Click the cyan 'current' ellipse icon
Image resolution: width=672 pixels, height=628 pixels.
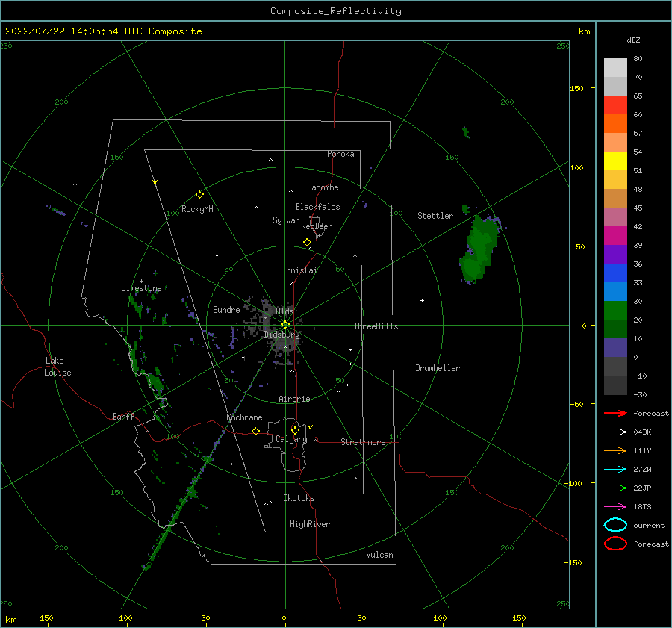[x=615, y=525]
